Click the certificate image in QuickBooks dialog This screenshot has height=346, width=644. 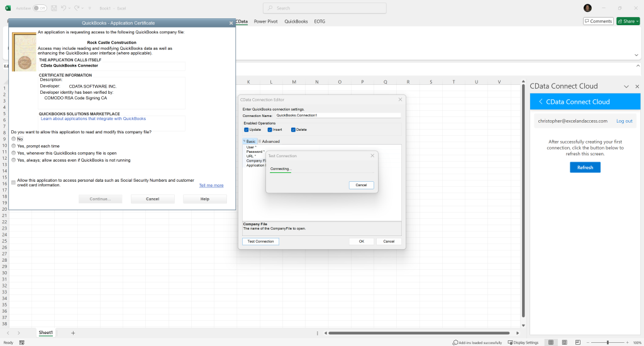coord(24,52)
